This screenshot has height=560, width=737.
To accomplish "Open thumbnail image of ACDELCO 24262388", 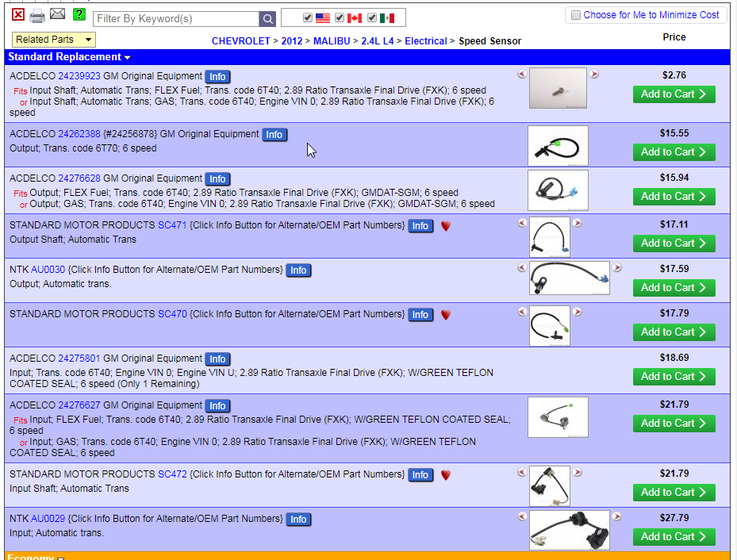I will click(x=558, y=146).
